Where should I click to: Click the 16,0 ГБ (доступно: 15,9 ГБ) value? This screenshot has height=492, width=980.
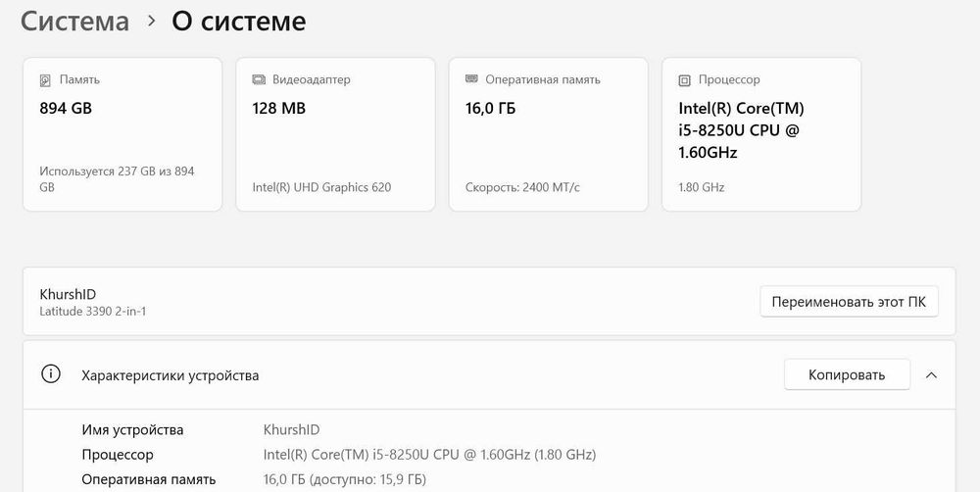coord(345,479)
